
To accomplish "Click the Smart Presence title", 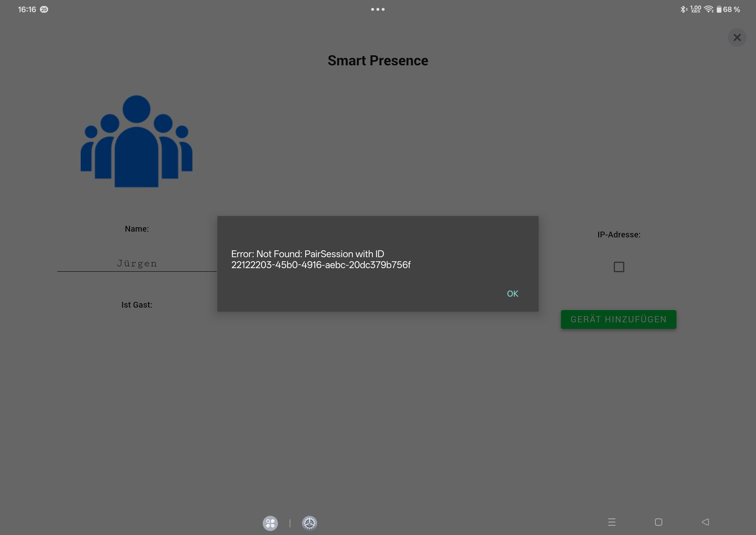I will pos(378,61).
